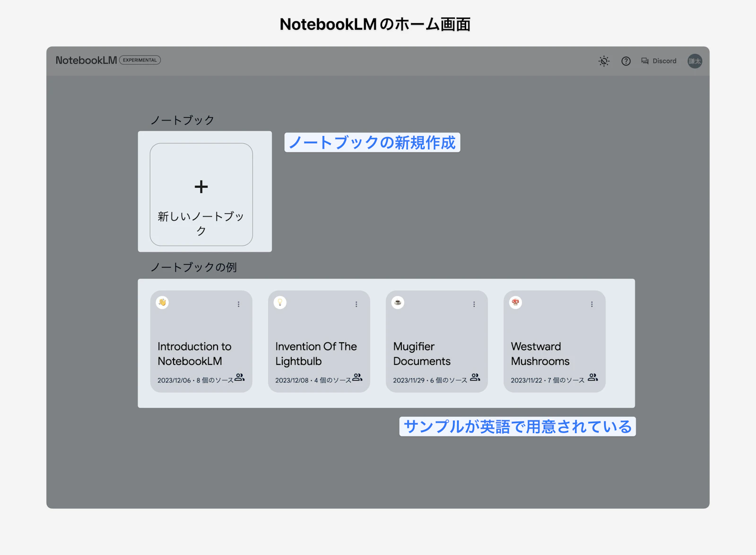Click shared people icon on Introduction to NotebookLM

click(240, 377)
